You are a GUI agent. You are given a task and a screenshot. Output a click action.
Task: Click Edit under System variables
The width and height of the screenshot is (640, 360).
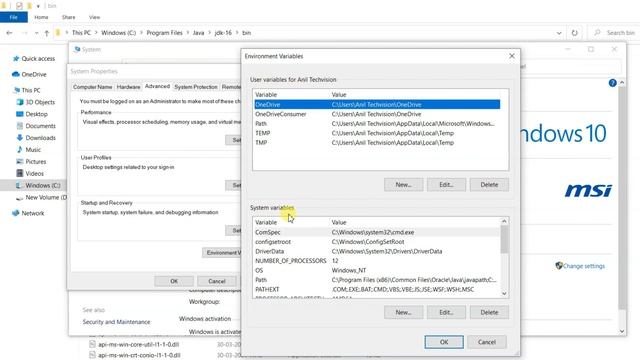pyautogui.click(x=446, y=312)
